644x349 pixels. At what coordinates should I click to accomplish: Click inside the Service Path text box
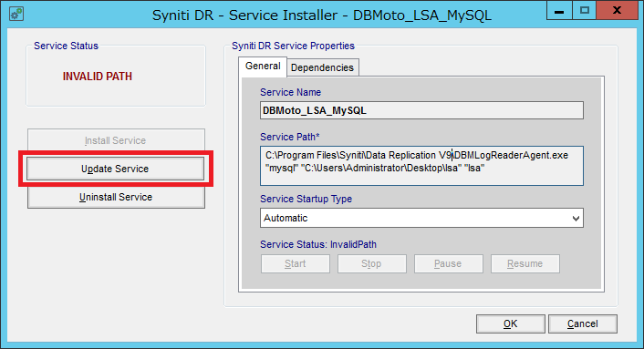pos(421,166)
